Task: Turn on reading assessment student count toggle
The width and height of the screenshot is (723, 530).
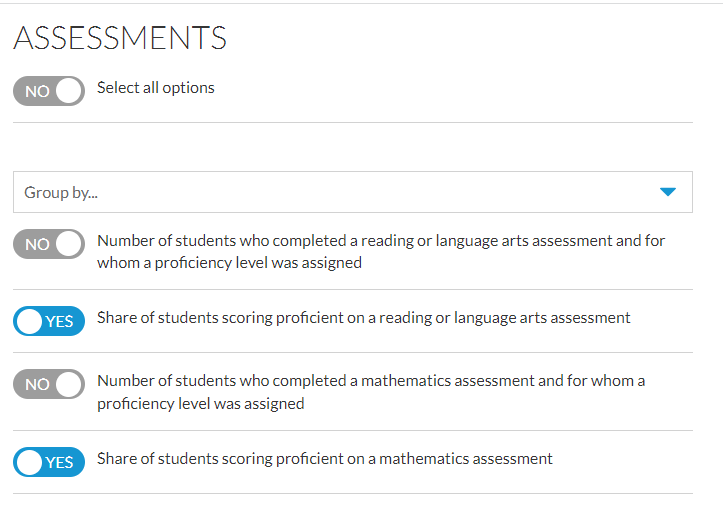Action: click(x=49, y=244)
